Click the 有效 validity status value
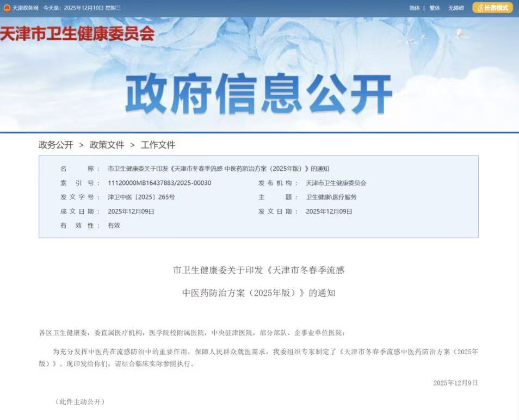The image size is (519, 420). coord(114,225)
